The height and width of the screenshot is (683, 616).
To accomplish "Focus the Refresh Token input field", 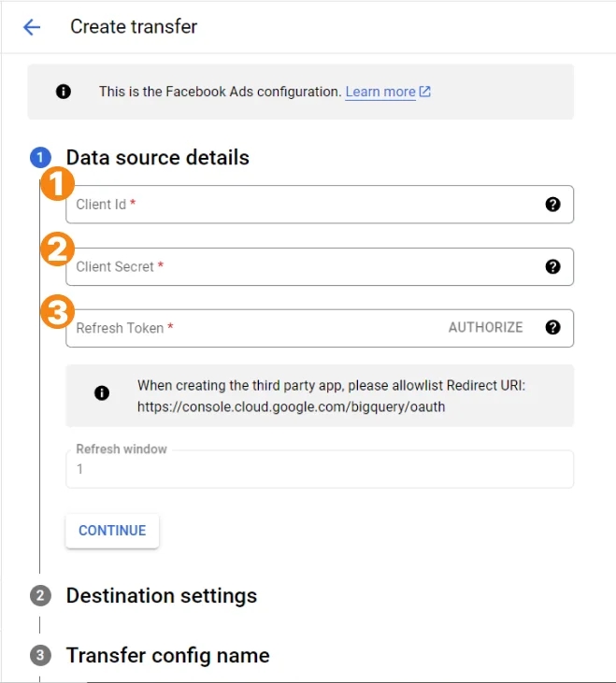I will click(x=320, y=328).
